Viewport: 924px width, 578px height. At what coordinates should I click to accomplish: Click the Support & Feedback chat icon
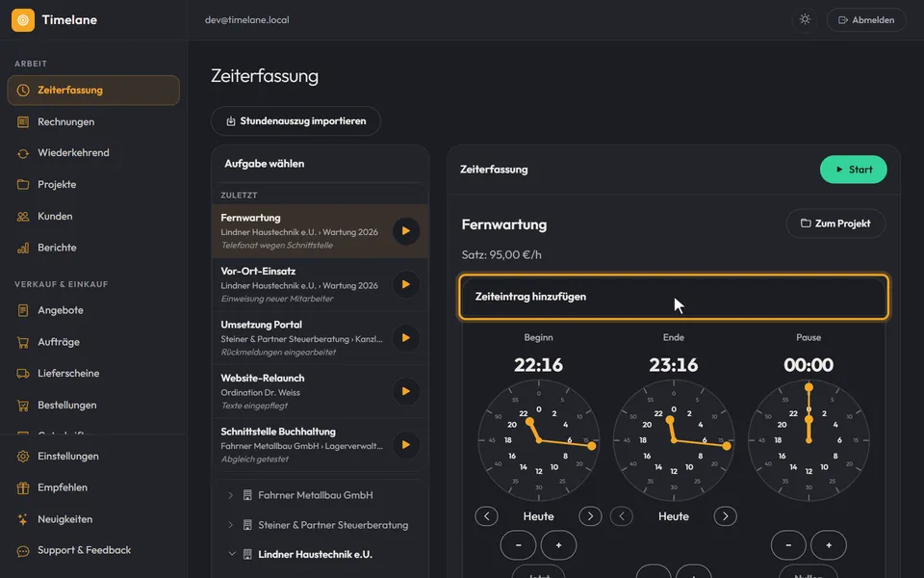(23, 551)
